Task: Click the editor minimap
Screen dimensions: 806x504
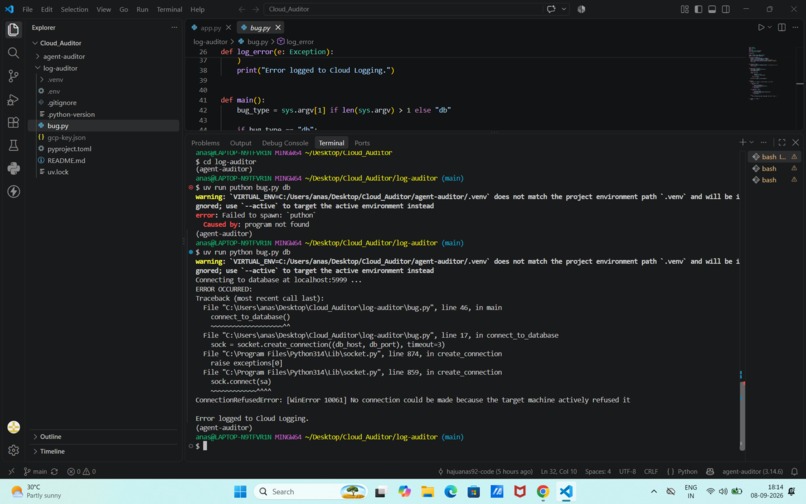Action: pos(762,72)
